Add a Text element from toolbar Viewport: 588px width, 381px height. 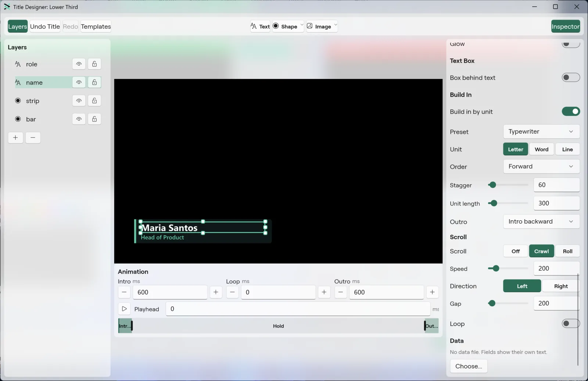[260, 26]
